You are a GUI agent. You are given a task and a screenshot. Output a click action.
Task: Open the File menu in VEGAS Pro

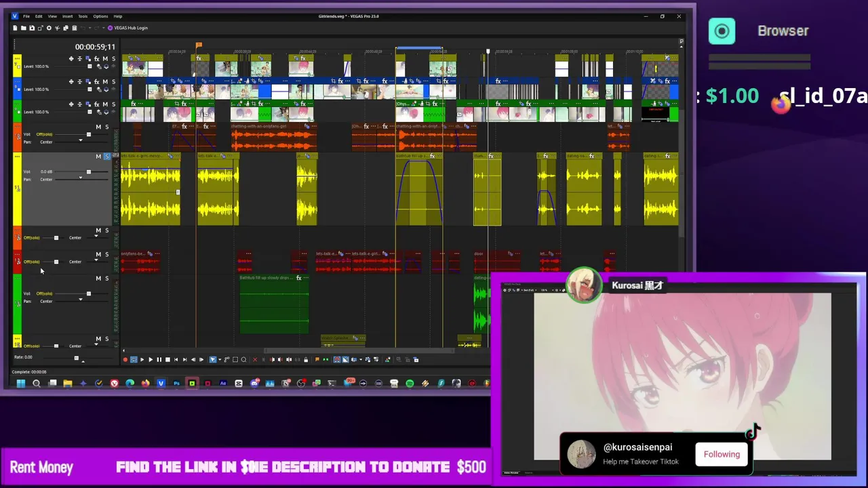tap(26, 16)
